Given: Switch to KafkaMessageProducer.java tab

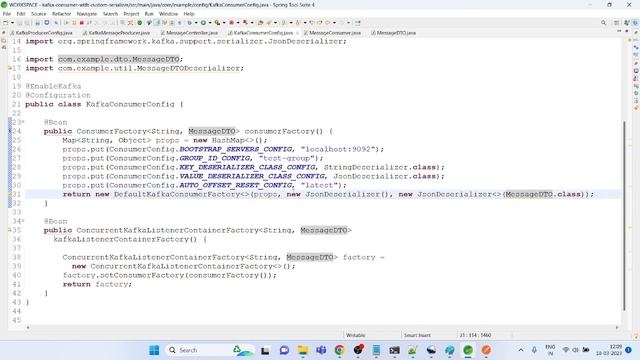Looking at the screenshot, I should coord(116,33).
